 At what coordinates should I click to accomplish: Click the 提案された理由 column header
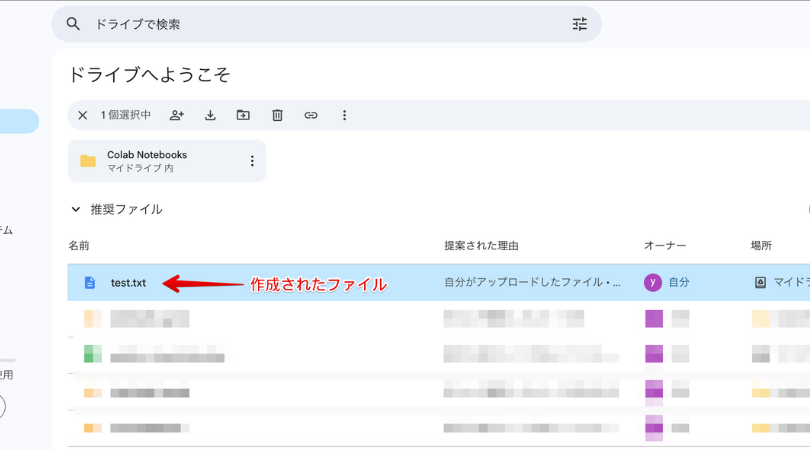click(x=481, y=246)
